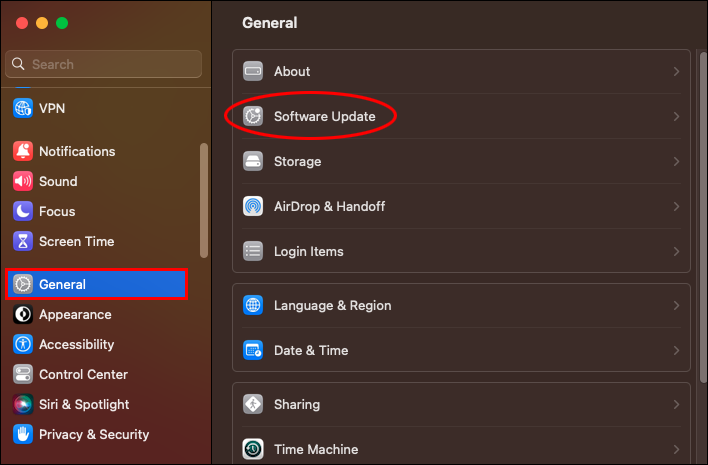708x465 pixels.
Task: Expand the Date & Time chevron
Action: tap(676, 351)
